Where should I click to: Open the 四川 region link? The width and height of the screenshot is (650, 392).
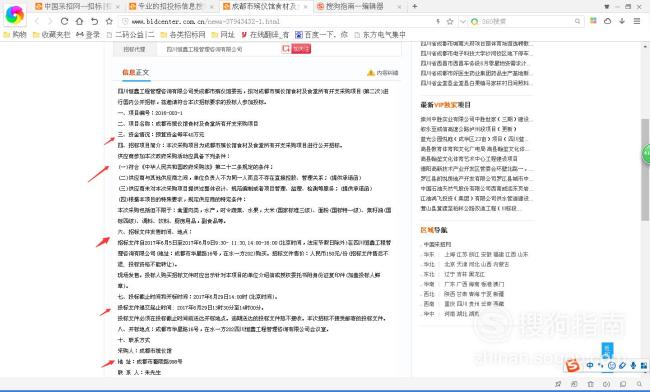tap(463, 304)
